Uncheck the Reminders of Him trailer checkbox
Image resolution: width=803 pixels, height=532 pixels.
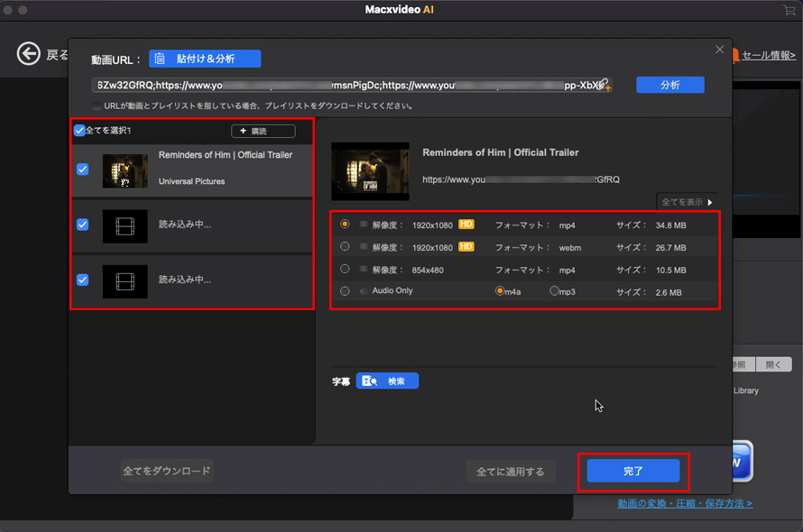[82, 168]
